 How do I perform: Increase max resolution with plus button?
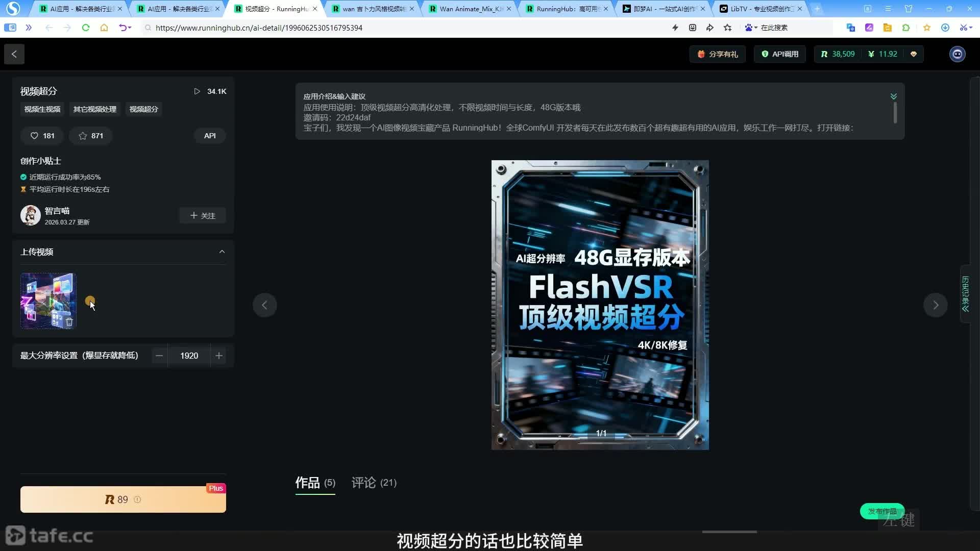coord(219,356)
